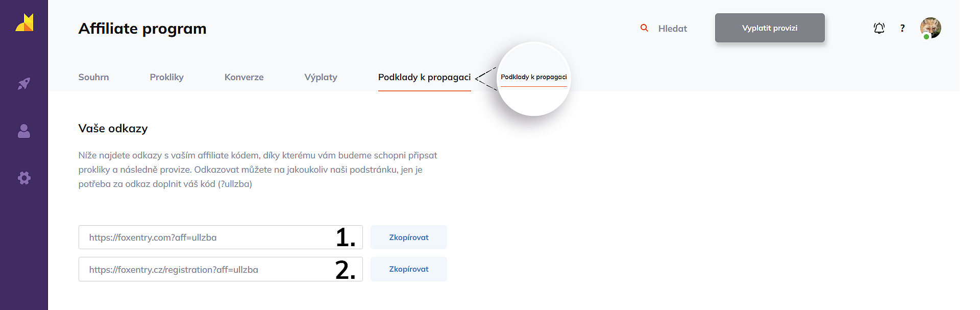Open the user avatar menu
The height and width of the screenshot is (310, 980).
coord(930,28)
